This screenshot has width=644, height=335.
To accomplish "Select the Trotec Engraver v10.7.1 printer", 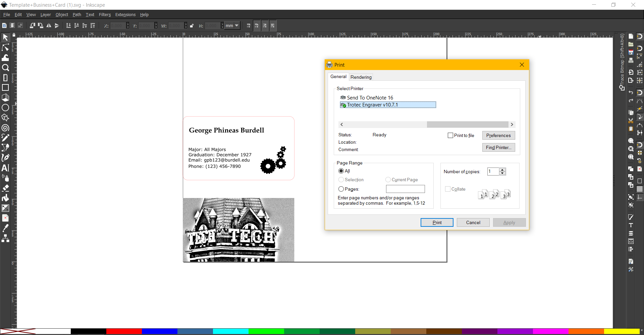I will (388, 105).
